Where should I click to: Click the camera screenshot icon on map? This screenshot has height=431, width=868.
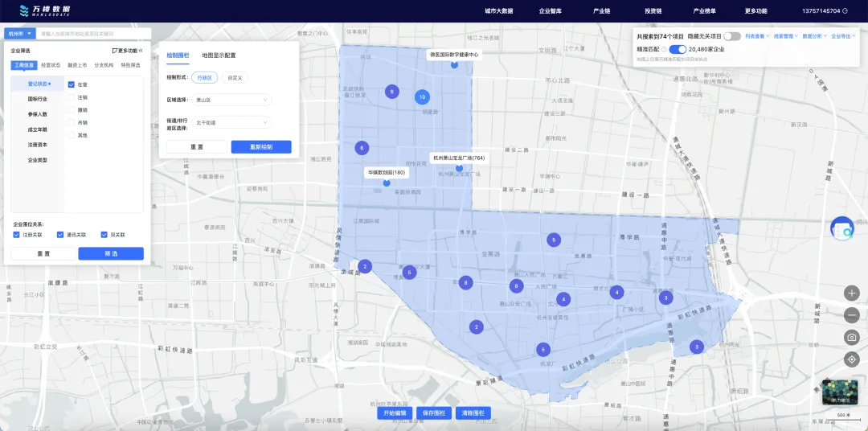click(851, 338)
